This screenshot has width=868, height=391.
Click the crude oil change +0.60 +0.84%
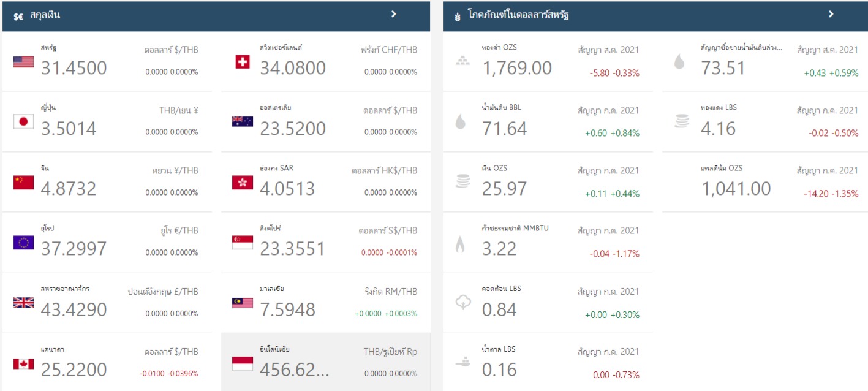612,133
